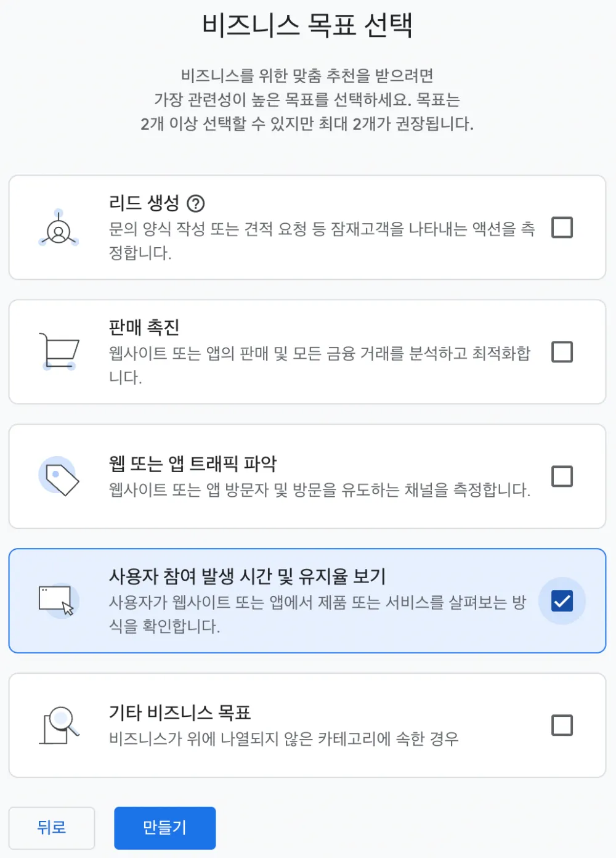This screenshot has width=616, height=858.
Task: Click the magnifier icon for 기타 비즈니스 목표
Action: (x=60, y=725)
